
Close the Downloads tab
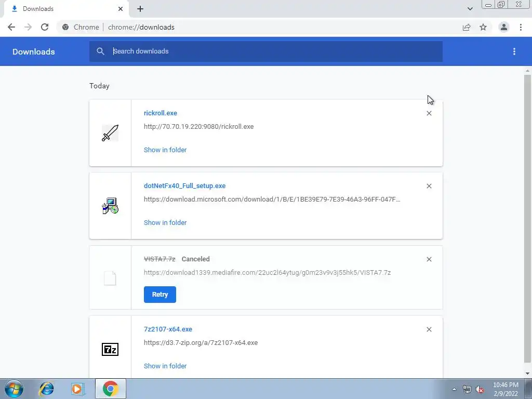[121, 9]
